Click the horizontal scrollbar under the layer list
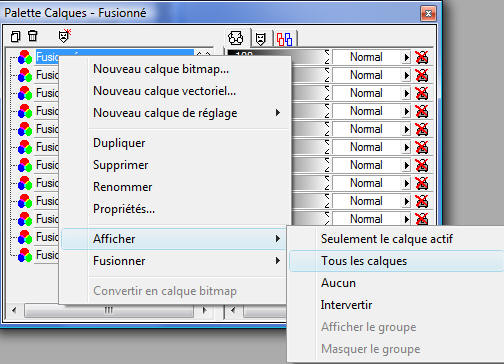 (x=109, y=310)
